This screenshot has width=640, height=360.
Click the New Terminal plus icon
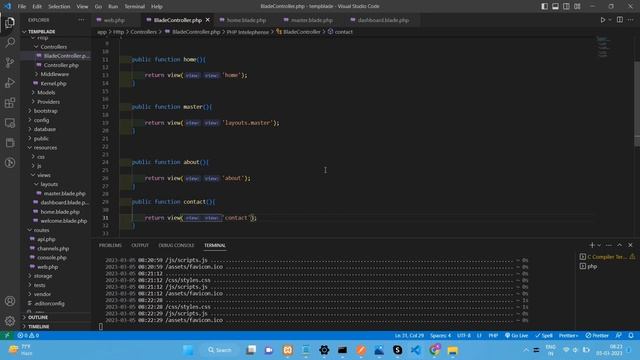coord(592,245)
